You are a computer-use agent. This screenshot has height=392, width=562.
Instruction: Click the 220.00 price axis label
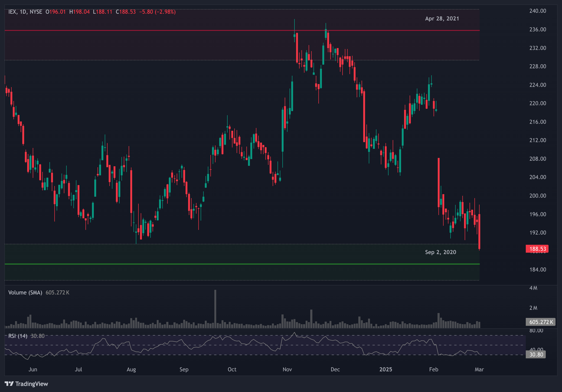538,103
